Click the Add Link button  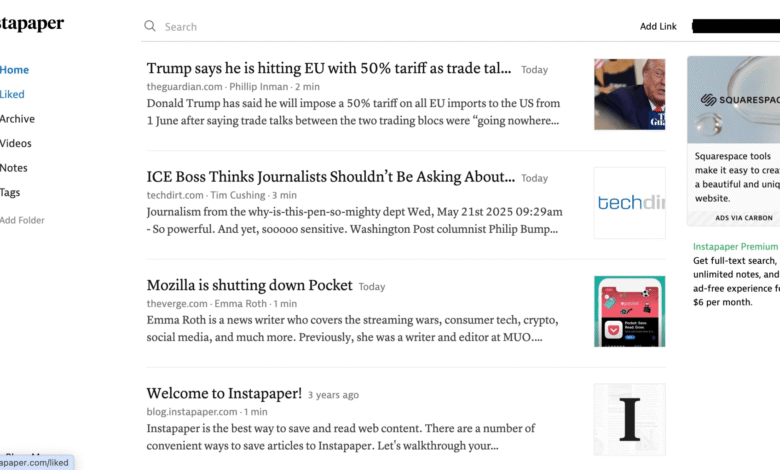tap(658, 26)
